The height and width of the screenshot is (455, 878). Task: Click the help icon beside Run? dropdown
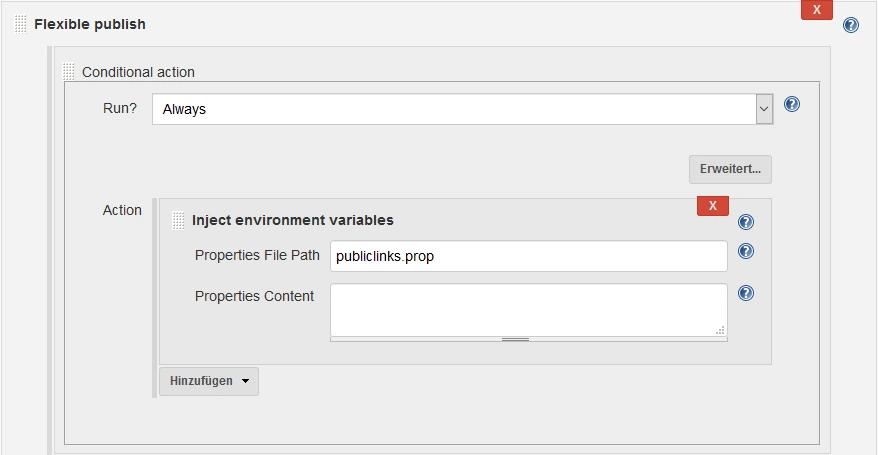[791, 104]
